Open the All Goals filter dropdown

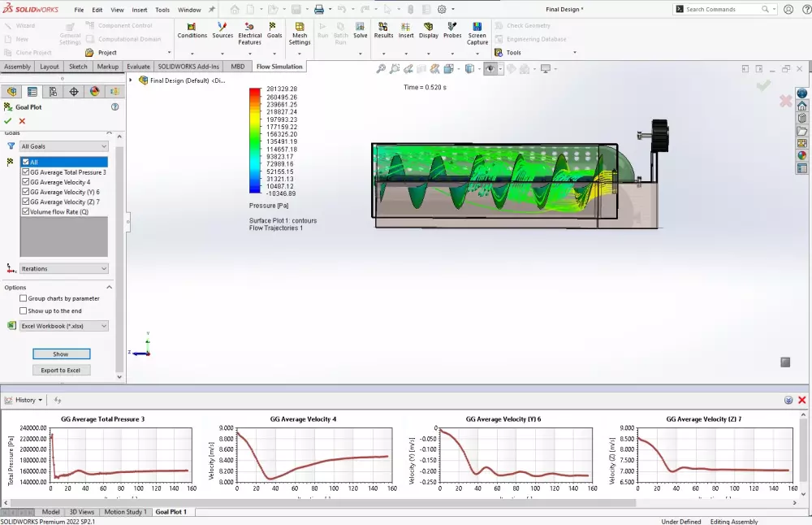coord(63,145)
